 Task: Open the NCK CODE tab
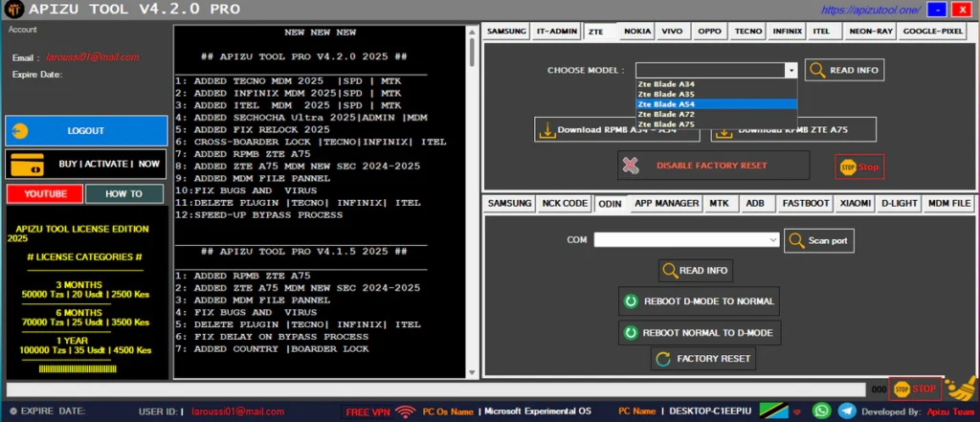click(565, 203)
